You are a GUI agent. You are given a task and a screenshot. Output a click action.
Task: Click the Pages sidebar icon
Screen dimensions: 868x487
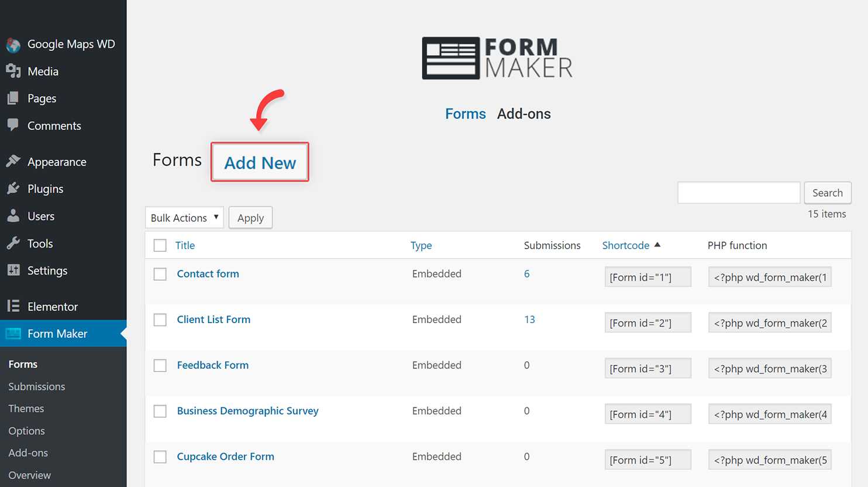pos(13,98)
